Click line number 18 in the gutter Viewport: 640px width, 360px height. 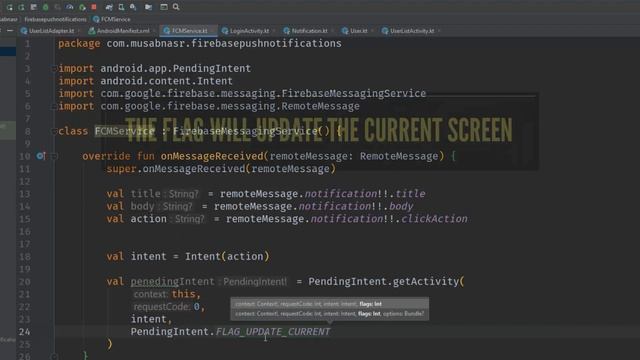(24, 257)
